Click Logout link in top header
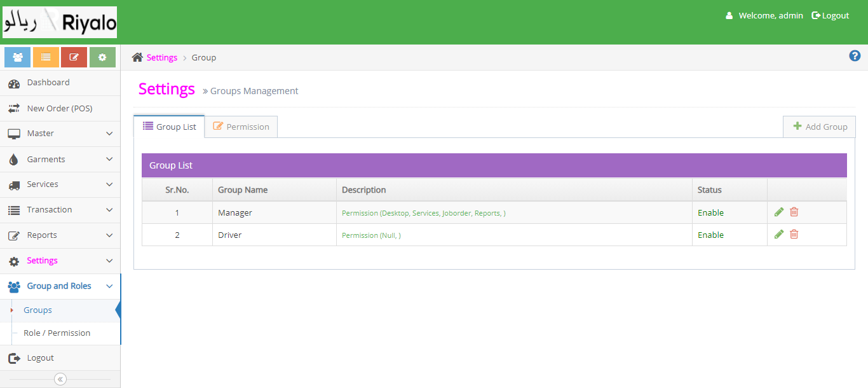This screenshot has height=388, width=868. point(831,15)
